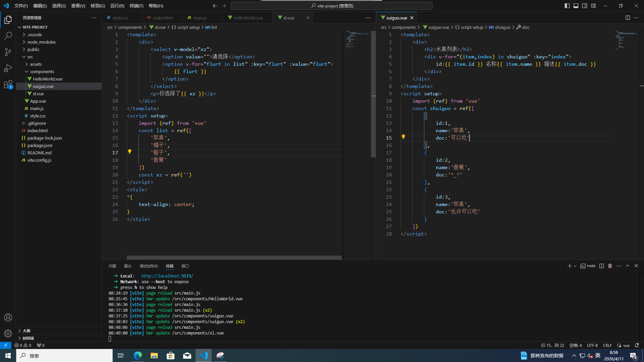This screenshot has height=362, width=644.
Task: Switch to the HelloWorld.vue tab
Action: coord(248,18)
